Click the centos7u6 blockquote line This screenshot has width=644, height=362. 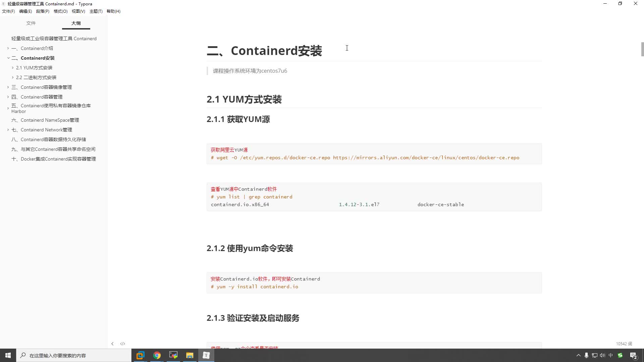pos(250,71)
